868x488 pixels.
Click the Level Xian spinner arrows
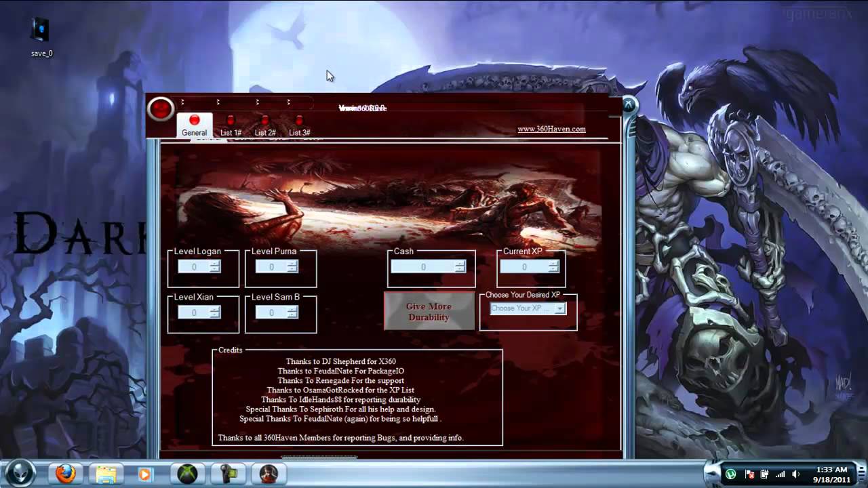click(215, 312)
